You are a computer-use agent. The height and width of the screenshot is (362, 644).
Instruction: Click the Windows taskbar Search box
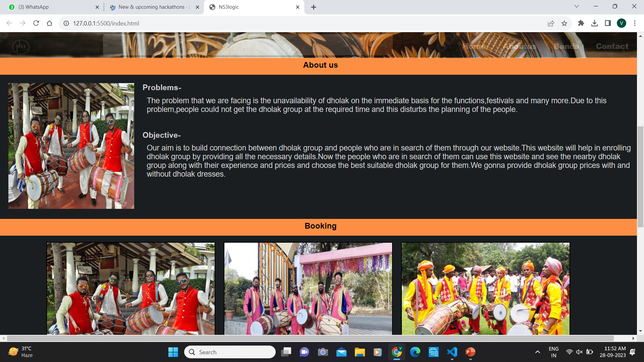coord(230,352)
